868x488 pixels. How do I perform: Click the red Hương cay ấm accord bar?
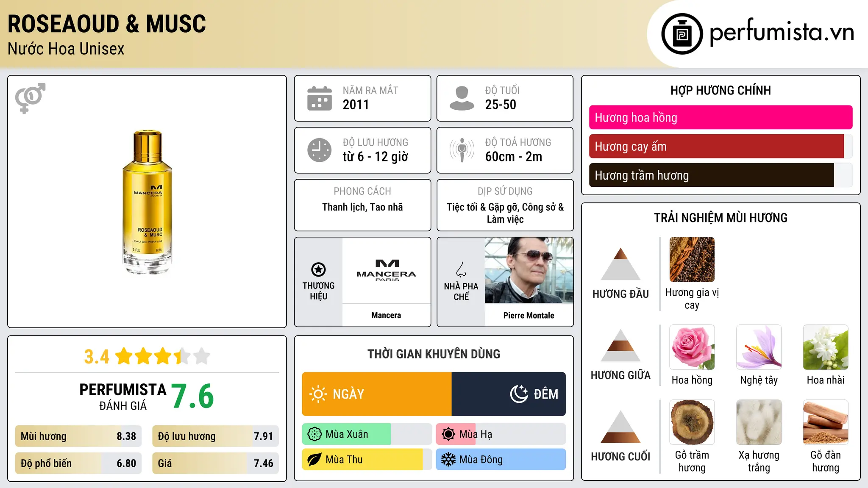[x=721, y=146]
